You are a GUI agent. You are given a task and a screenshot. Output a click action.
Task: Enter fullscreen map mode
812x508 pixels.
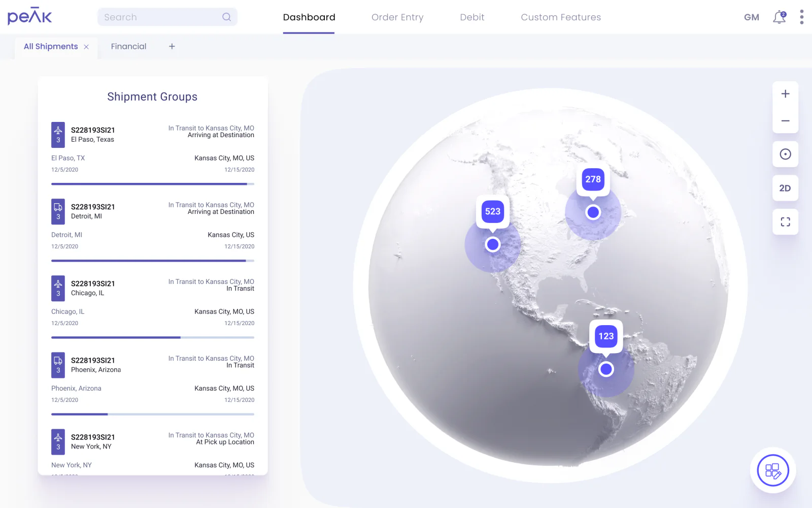(x=785, y=222)
